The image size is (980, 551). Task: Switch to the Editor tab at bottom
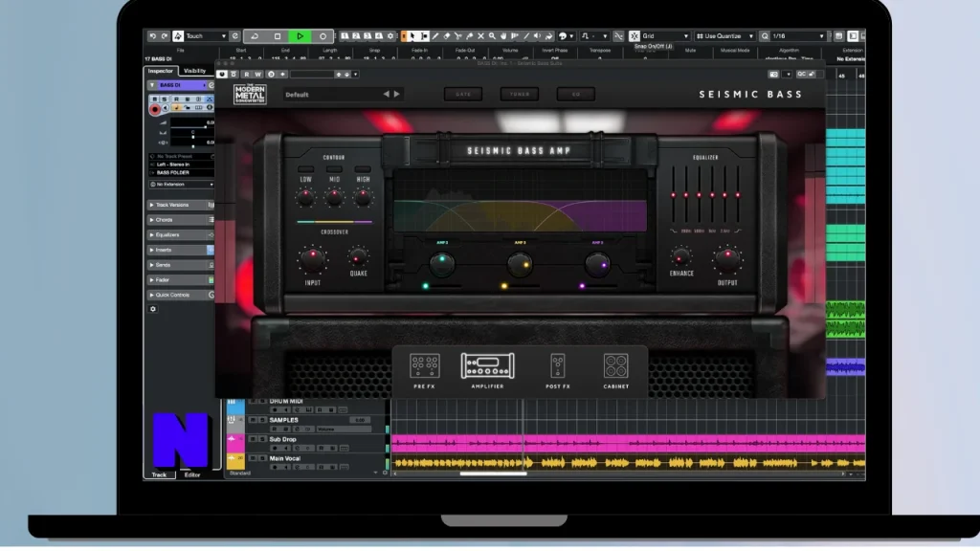coord(191,475)
